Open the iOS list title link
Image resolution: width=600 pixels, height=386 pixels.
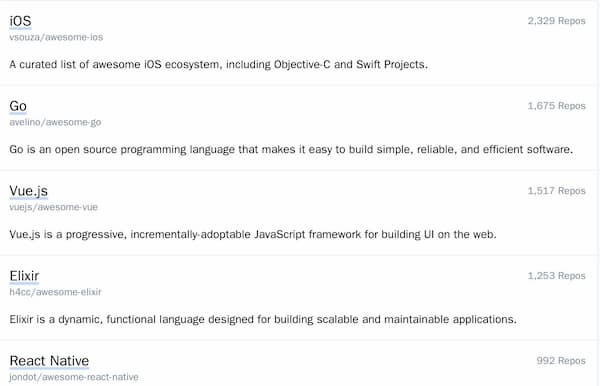20,21
